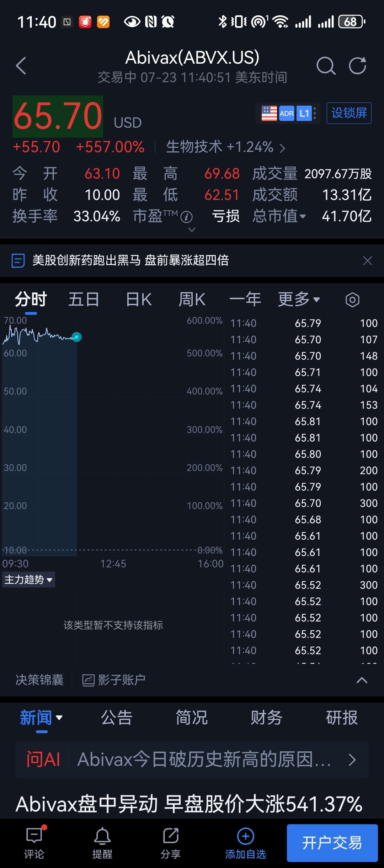Switch to the 分时 chart tab
The width and height of the screenshot is (384, 868).
pos(31,300)
